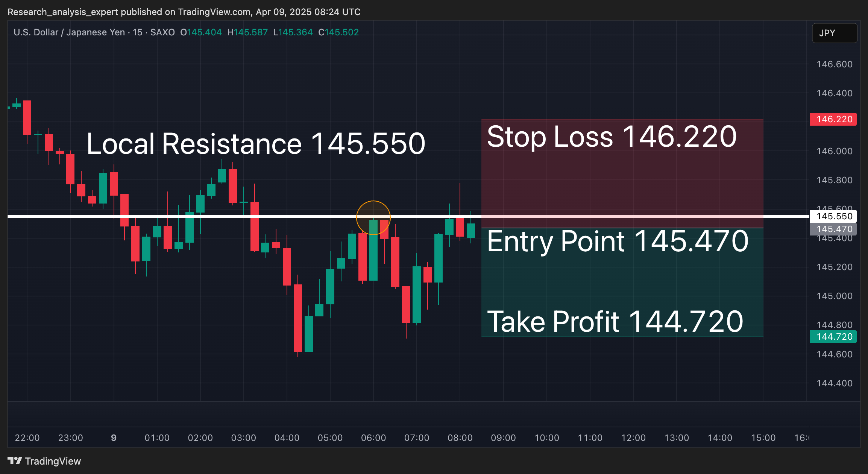This screenshot has height=474, width=868.
Task: Click the 09:00 time axis label
Action: pos(503,438)
